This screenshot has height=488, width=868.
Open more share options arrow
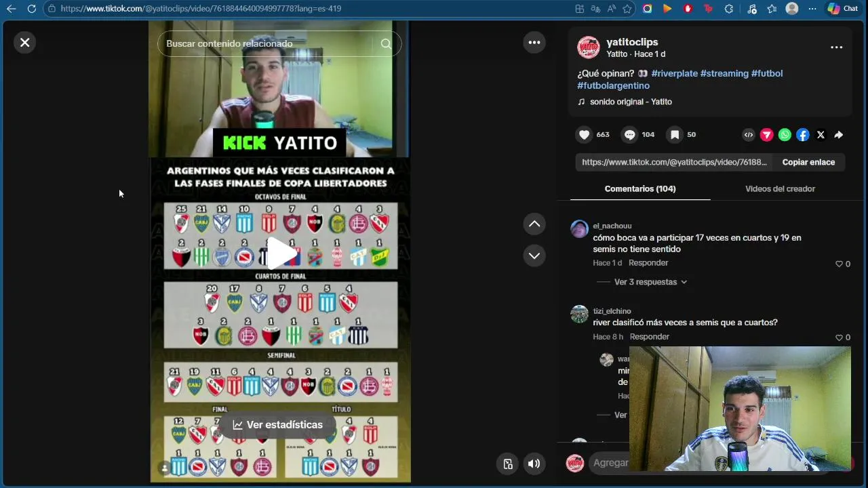(x=839, y=135)
